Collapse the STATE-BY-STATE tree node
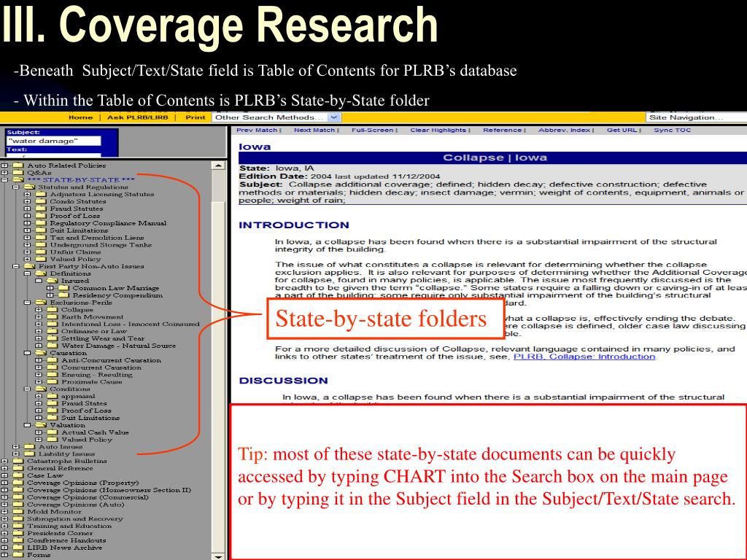 (4, 180)
